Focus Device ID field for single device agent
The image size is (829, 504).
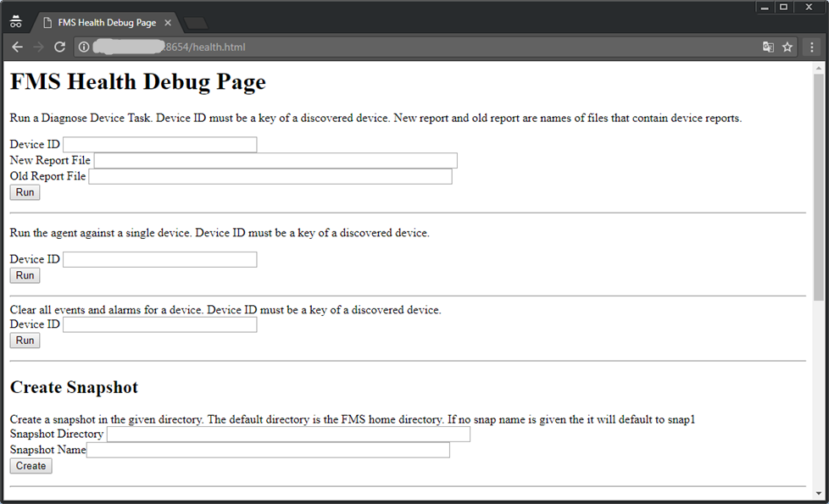(159, 259)
